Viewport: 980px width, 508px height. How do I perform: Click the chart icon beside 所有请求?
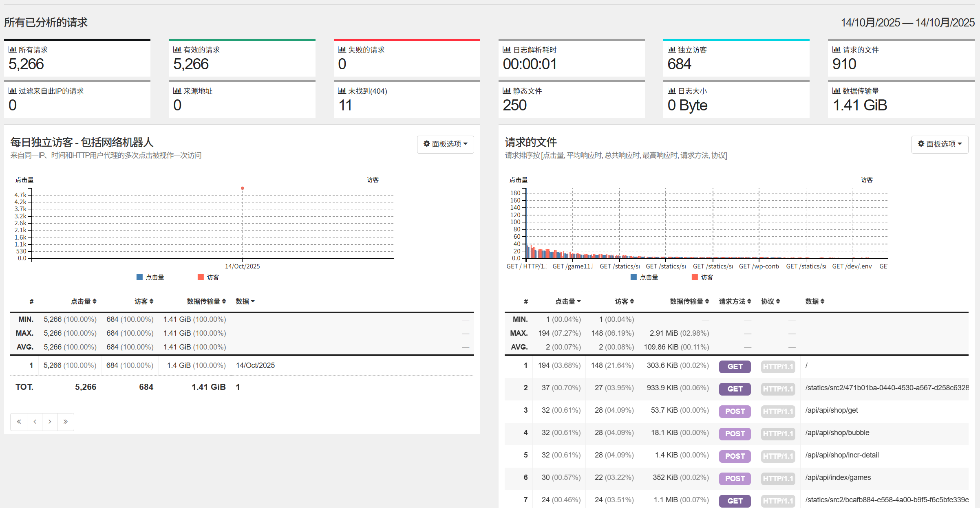(x=12, y=50)
